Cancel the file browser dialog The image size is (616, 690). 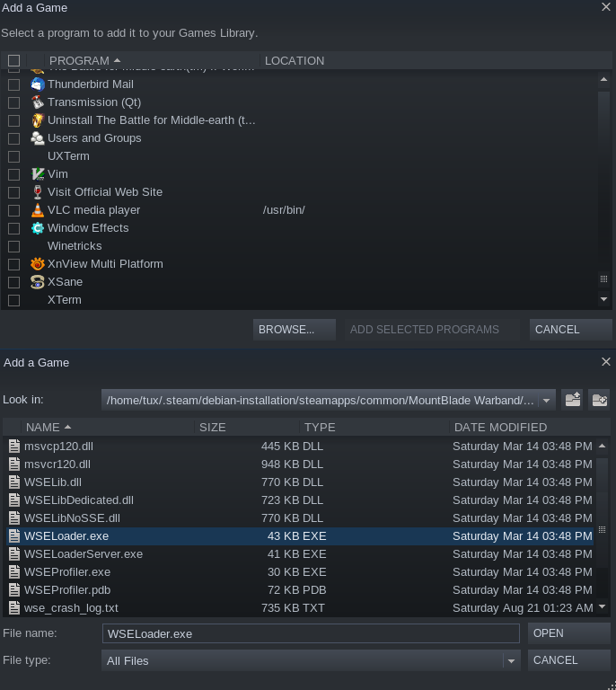click(x=569, y=660)
